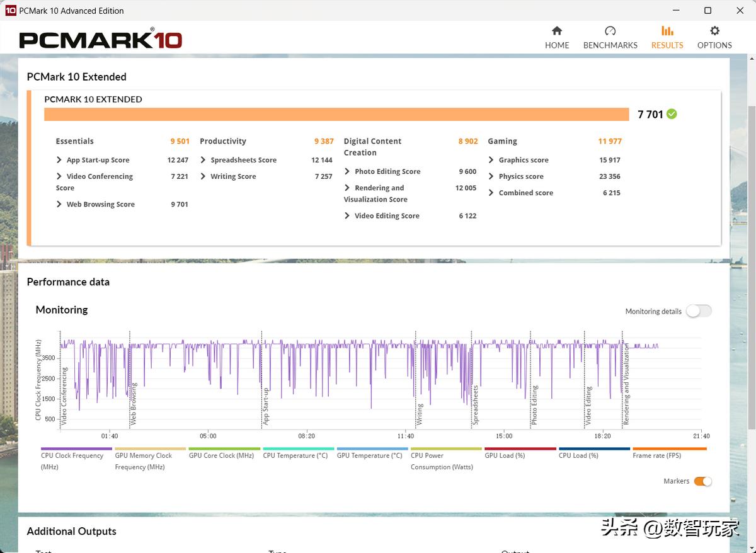Expand Web Browsing Score

(x=59, y=204)
